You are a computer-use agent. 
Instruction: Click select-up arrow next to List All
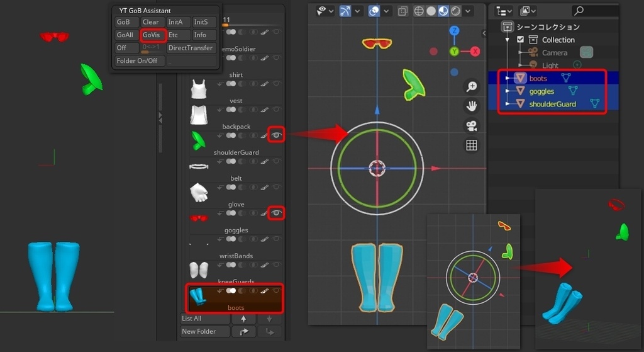(244, 319)
